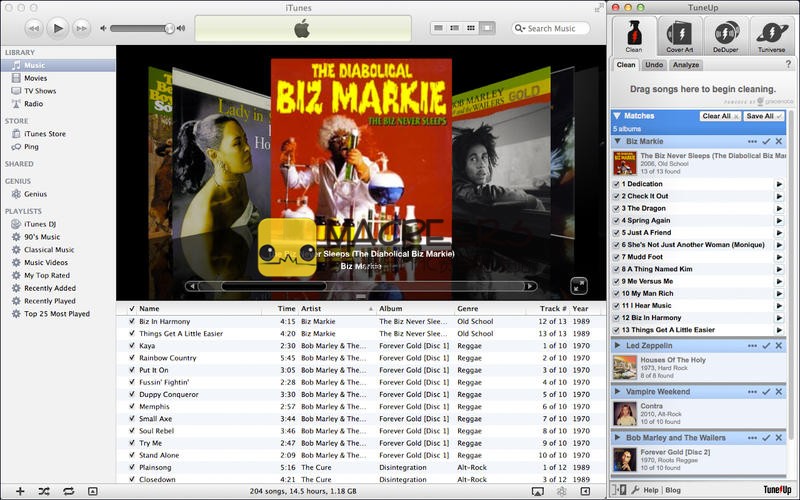Screen dimensions: 800x500
Task: Uncheck TuneUp track 7 Mudd Foot
Action: click(616, 257)
